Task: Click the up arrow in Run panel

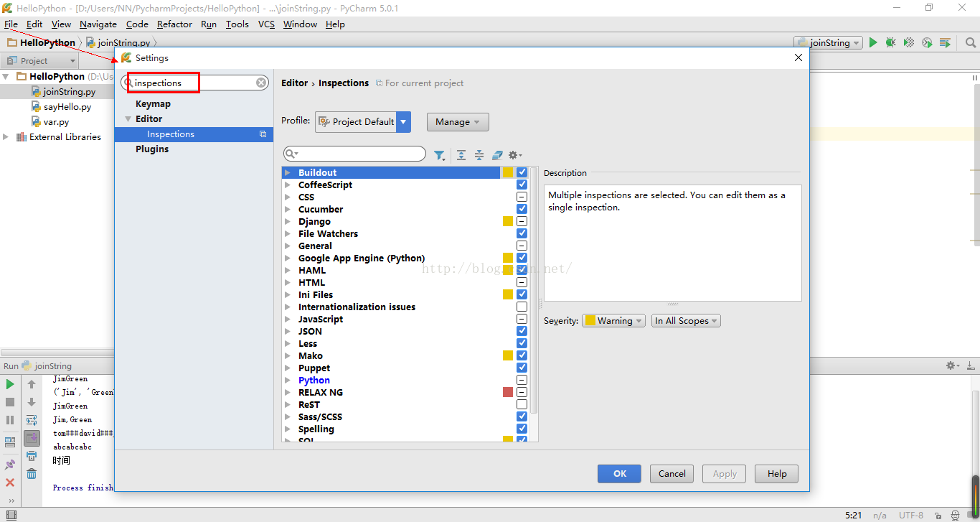Action: click(x=32, y=384)
